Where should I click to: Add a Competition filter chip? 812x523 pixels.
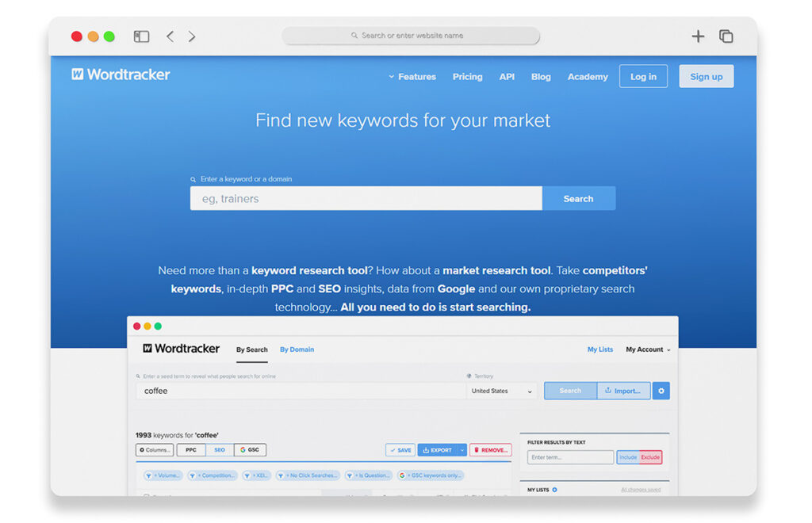point(213,475)
